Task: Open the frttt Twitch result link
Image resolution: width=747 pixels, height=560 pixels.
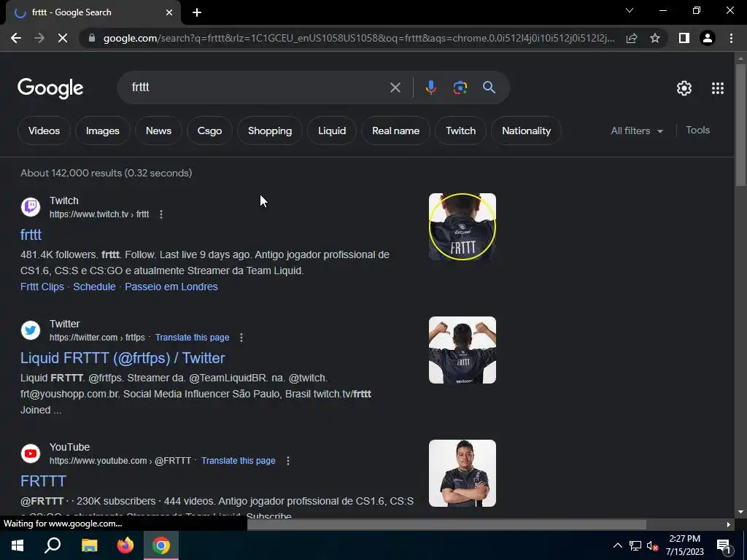Action: point(31,235)
